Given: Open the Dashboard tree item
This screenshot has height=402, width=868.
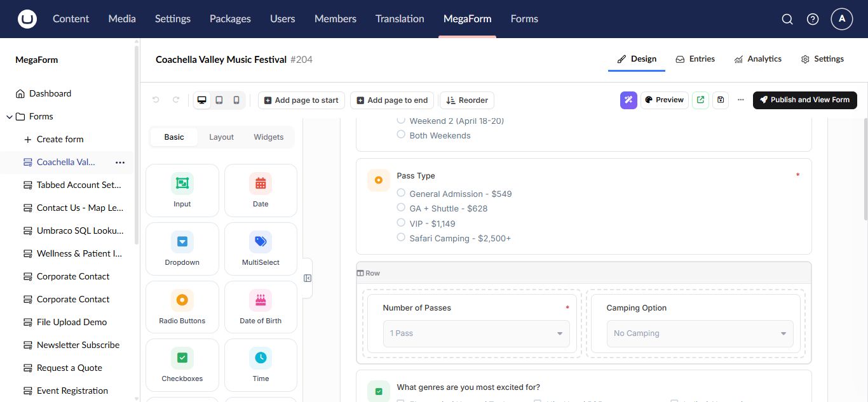Looking at the screenshot, I should pos(50,94).
